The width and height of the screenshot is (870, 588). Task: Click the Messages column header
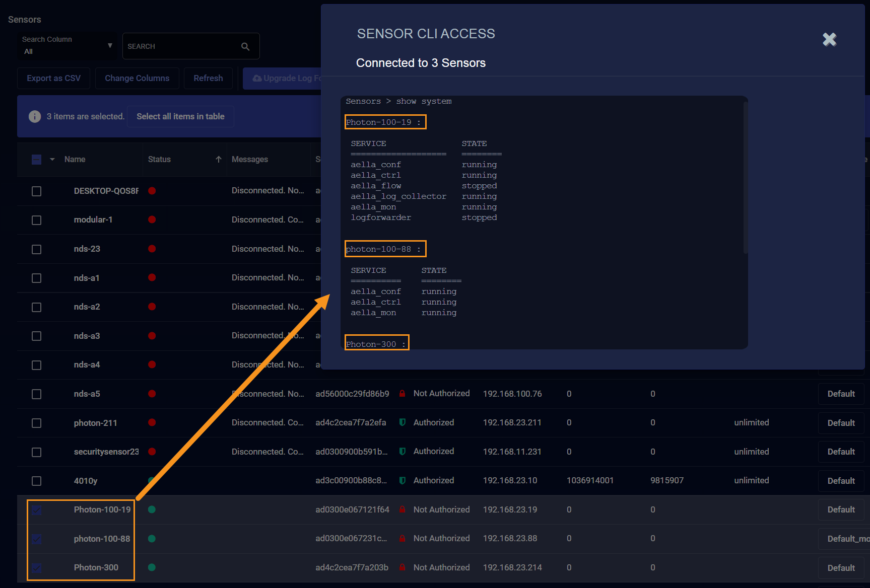click(250, 159)
